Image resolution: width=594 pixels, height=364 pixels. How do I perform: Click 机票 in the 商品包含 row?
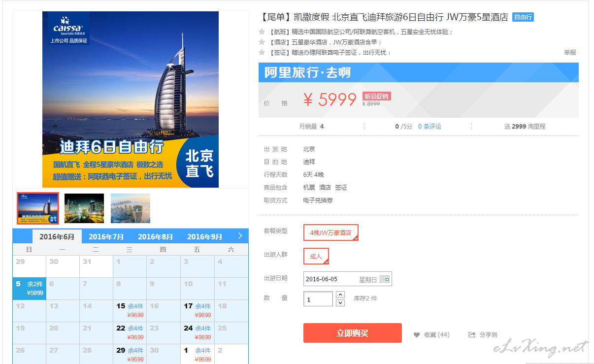[309, 188]
